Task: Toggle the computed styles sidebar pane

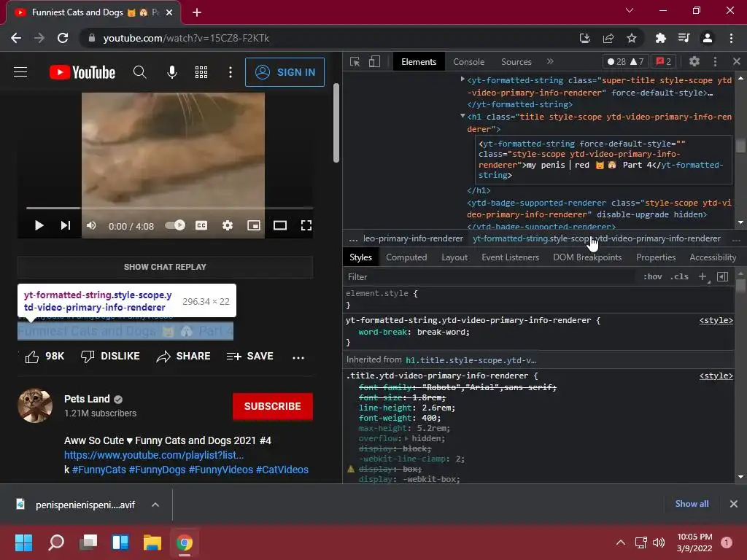Action: pos(722,276)
